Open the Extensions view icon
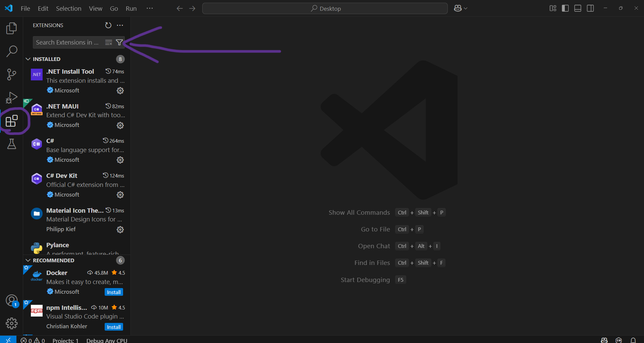 coord(11,121)
